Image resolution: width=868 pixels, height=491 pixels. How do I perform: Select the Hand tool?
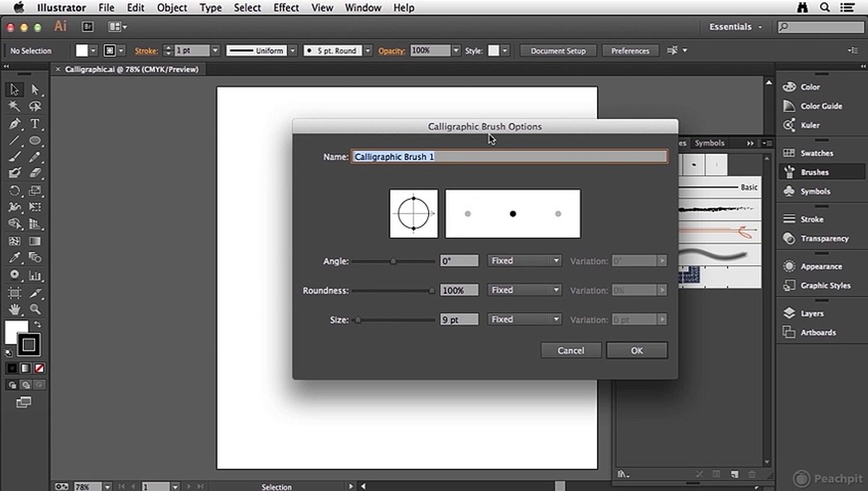click(14, 309)
